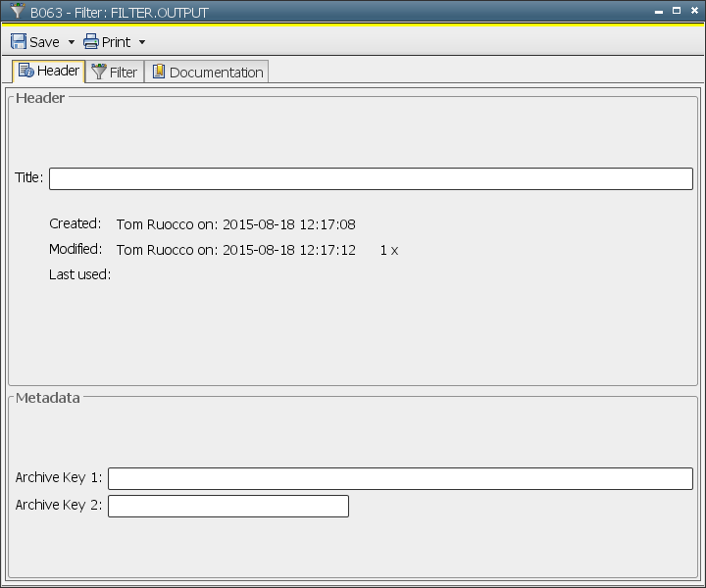Focus the Title text field
This screenshot has height=588, width=706.
click(371, 178)
